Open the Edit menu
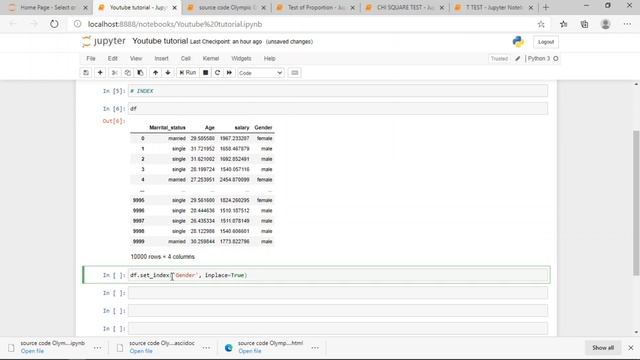This screenshot has height=360, width=640. pyautogui.click(x=113, y=58)
